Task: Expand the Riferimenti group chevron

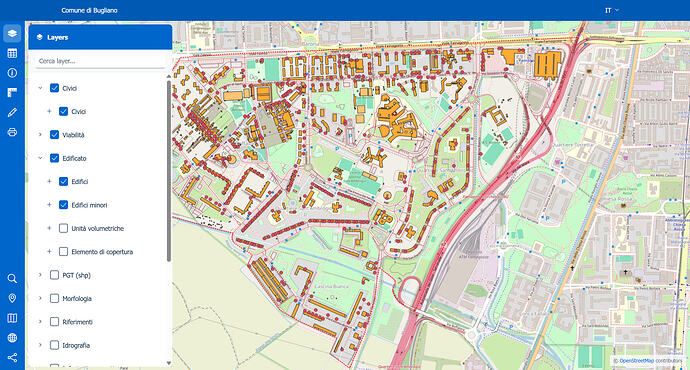Action: 40,322
